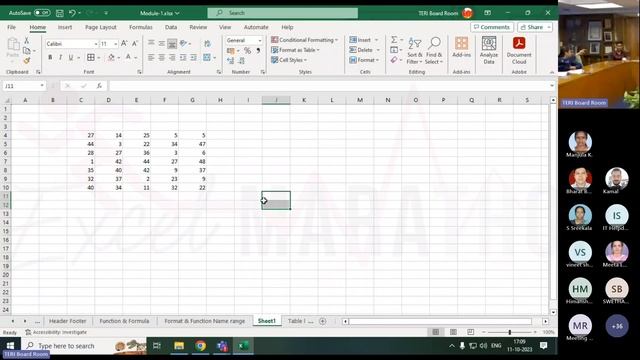Click the Fill Color bucket icon

[111, 58]
